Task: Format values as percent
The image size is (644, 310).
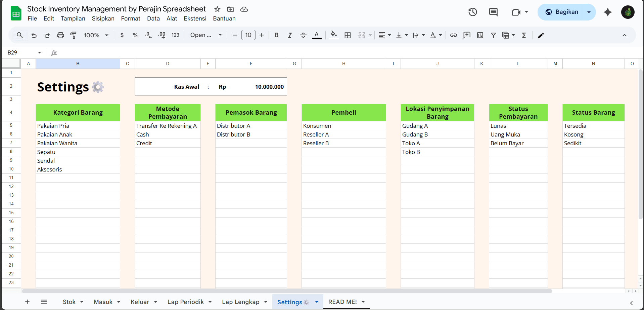Action: 135,35
